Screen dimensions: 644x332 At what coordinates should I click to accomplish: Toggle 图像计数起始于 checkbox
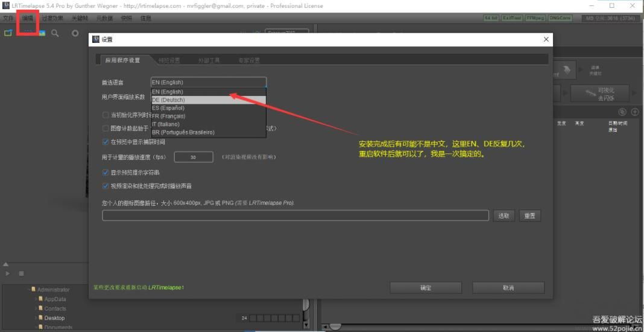coord(106,129)
